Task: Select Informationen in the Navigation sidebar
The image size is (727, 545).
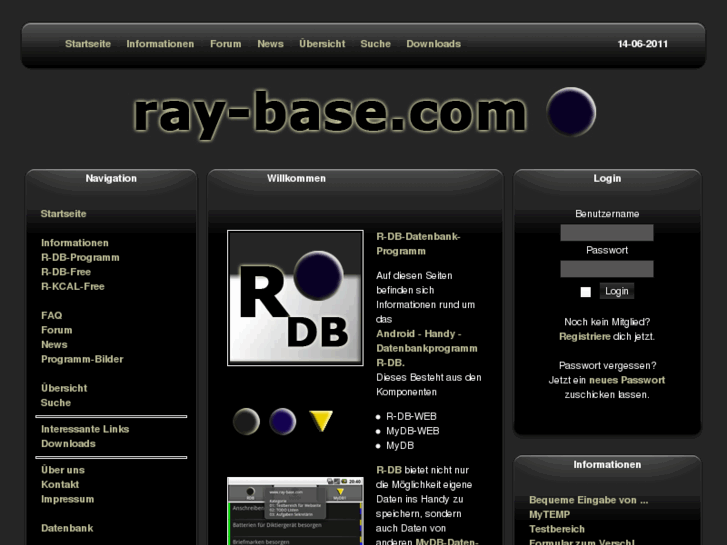Action: point(75,243)
